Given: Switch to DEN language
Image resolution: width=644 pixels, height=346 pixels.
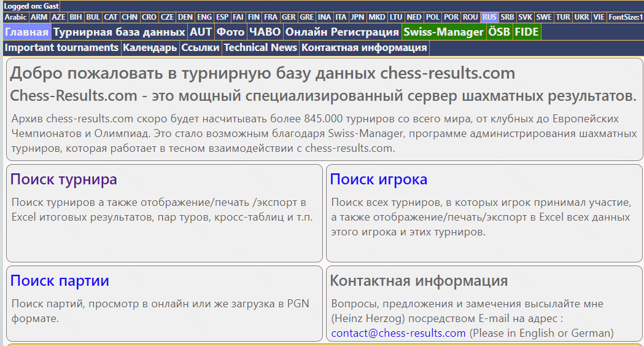Looking at the screenshot, I should coord(185,17).
